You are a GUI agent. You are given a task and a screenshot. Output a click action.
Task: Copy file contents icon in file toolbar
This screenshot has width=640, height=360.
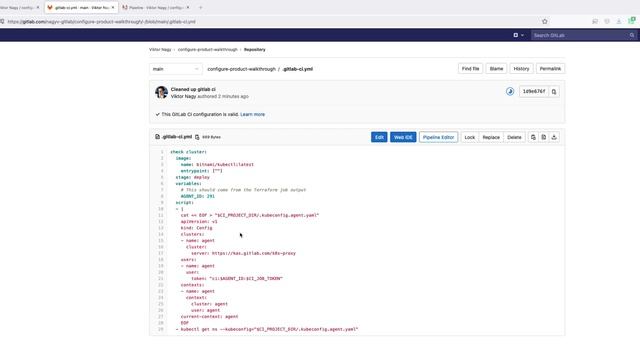pyautogui.click(x=533, y=137)
